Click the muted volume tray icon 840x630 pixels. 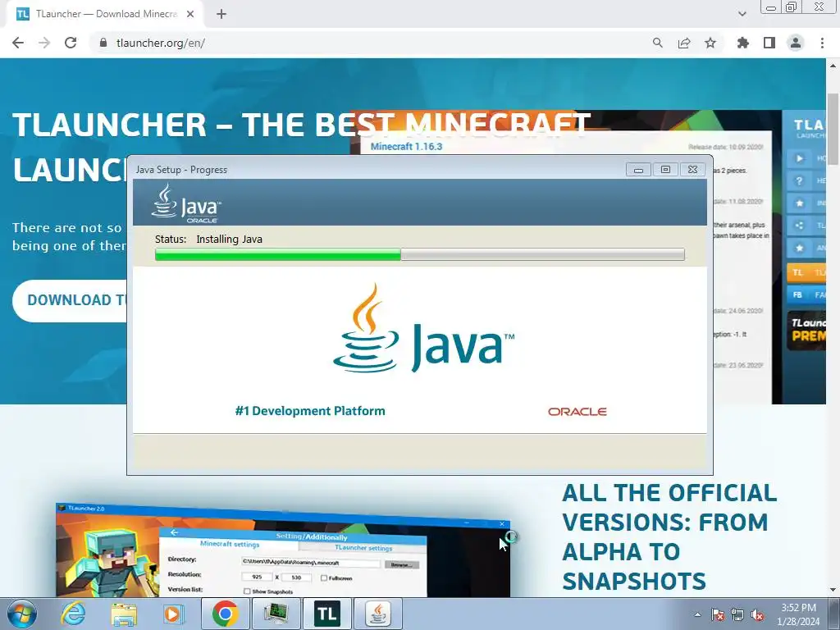click(x=757, y=614)
